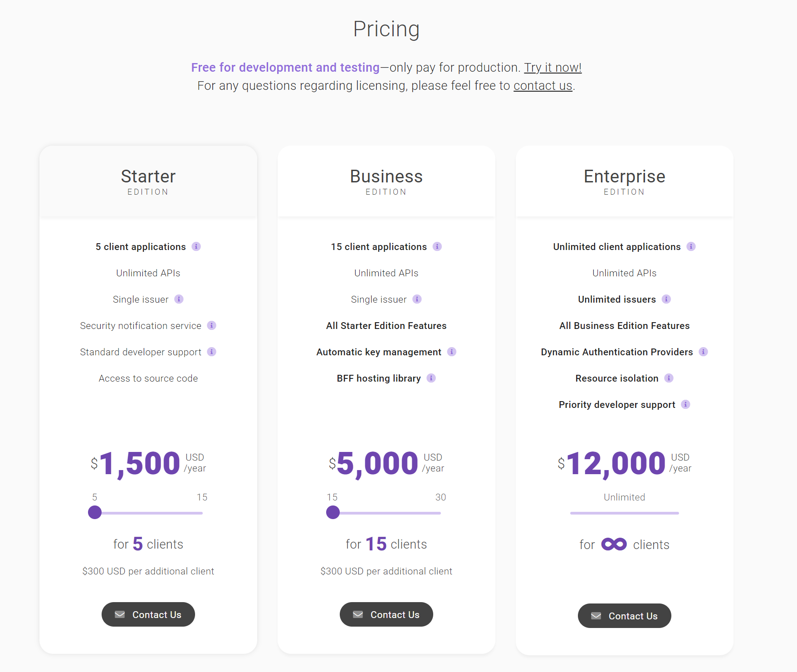Open info icon for Standard developer support
797x672 pixels.
211,352
